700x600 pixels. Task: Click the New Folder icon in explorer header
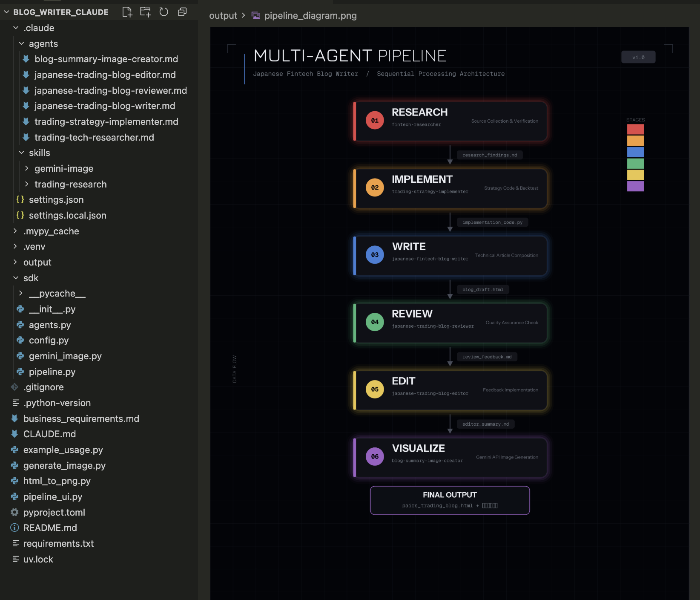146,12
